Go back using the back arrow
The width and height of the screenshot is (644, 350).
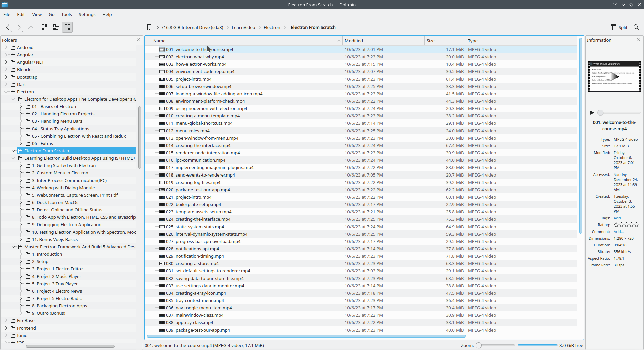[x=8, y=27]
